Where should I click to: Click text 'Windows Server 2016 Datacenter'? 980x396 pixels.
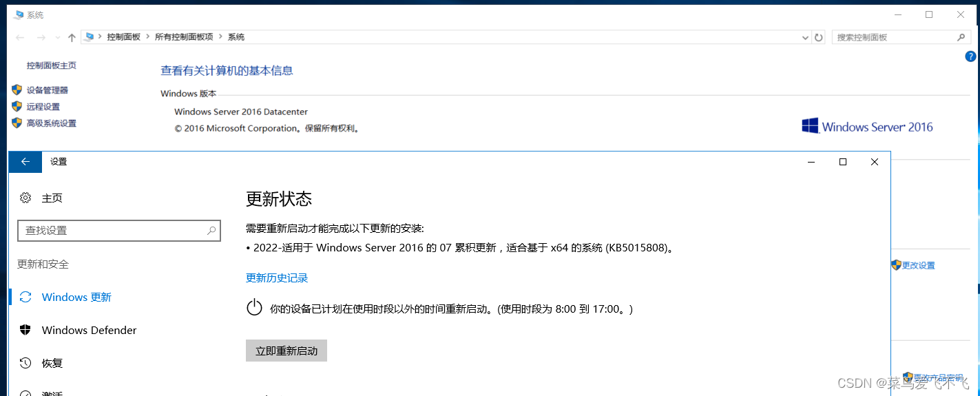241,112
